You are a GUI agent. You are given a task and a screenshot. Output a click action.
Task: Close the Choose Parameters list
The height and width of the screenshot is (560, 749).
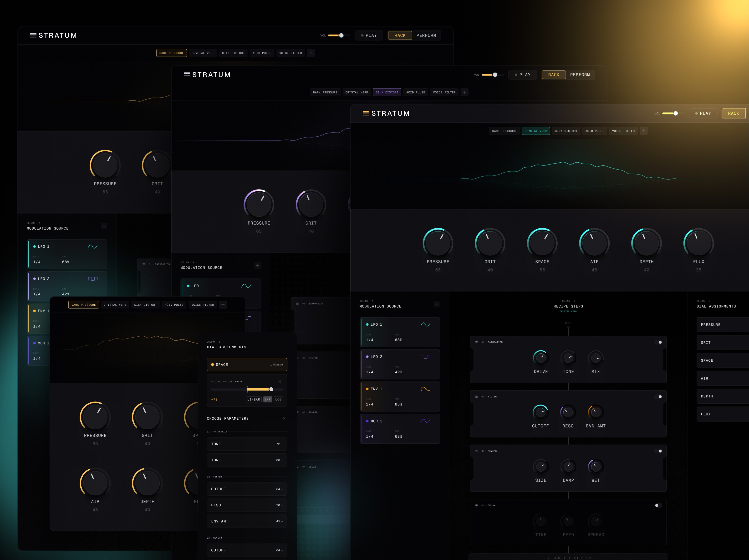(284, 418)
